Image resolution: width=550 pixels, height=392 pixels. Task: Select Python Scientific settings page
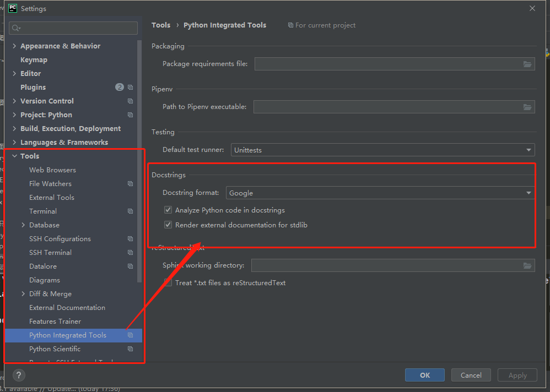point(55,349)
